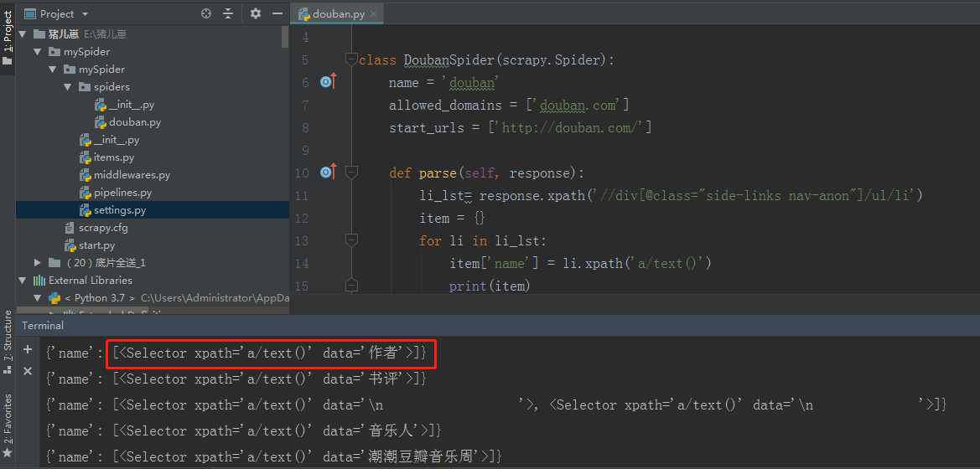Click the locate/scroll-from-source target icon
This screenshot has width=980, height=469.
click(x=206, y=13)
